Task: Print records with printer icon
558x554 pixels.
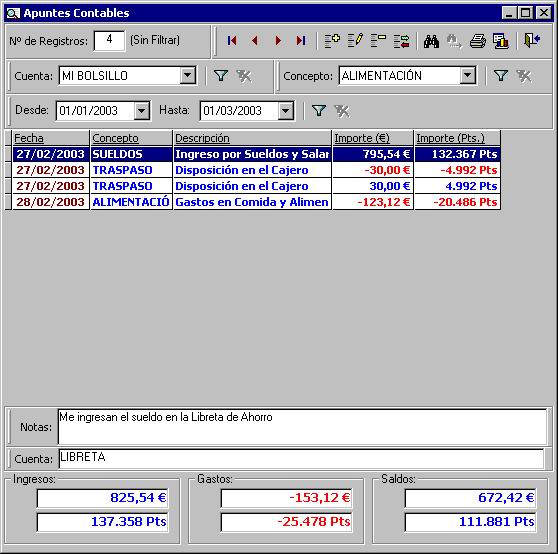Action: [478, 41]
